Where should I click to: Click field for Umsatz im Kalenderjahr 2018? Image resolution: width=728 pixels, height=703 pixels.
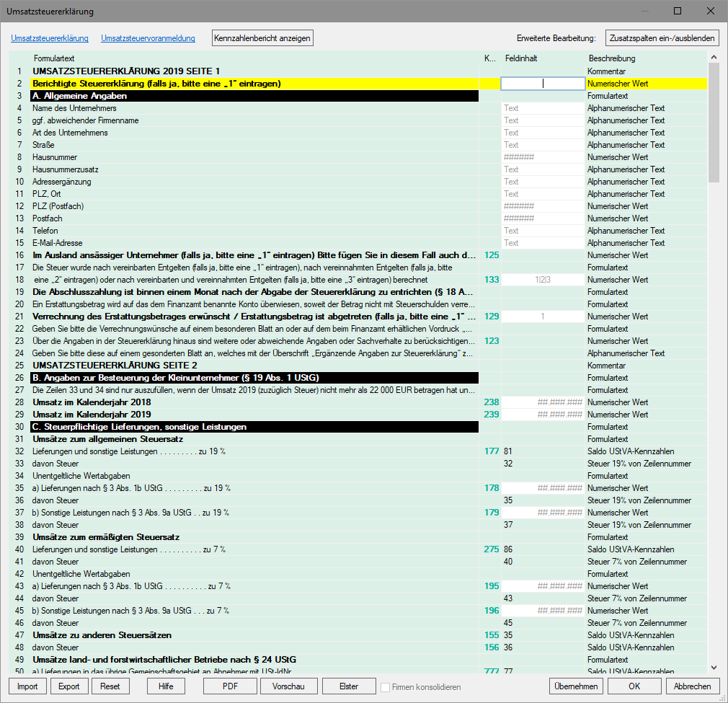point(543,402)
